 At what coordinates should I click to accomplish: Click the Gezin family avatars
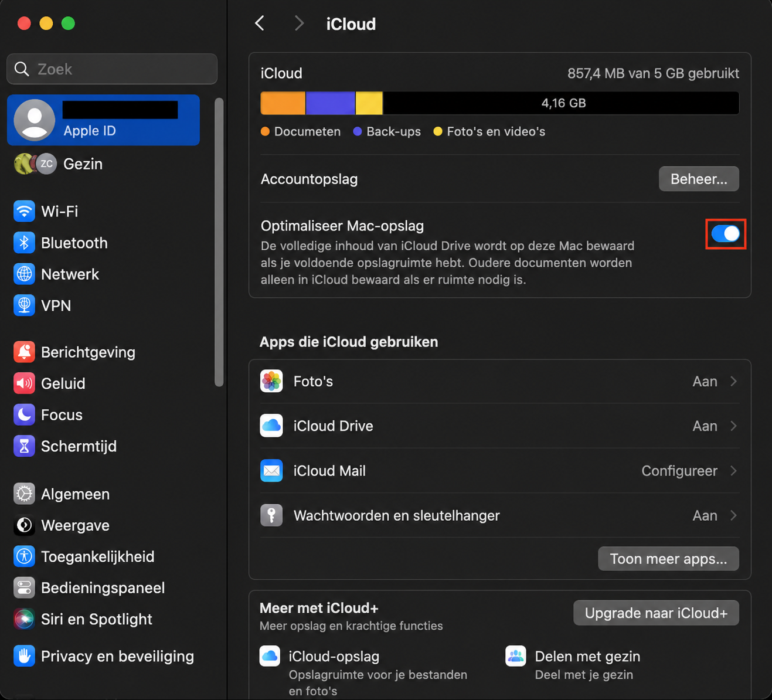click(35, 164)
